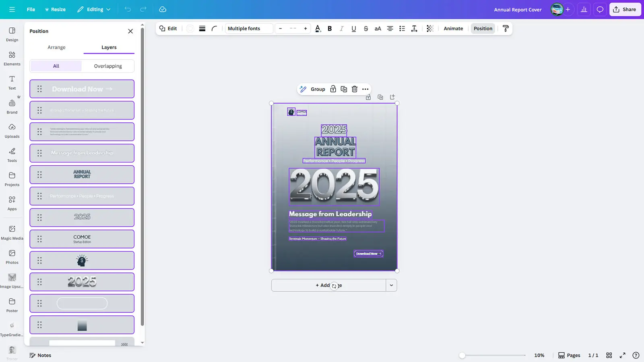Toggle bold text formatting
Image resolution: width=644 pixels, height=362 pixels.
[330, 29]
